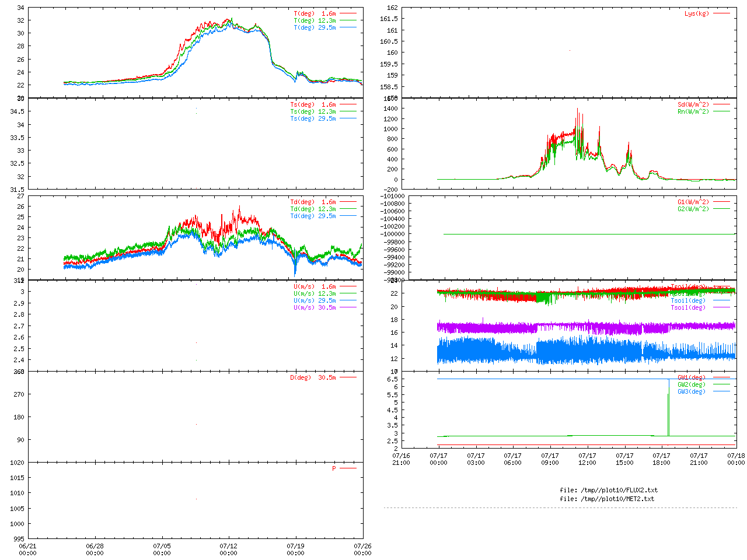
Task: Click the 07/17 12:00 x-axis tick label
Action: point(587,459)
